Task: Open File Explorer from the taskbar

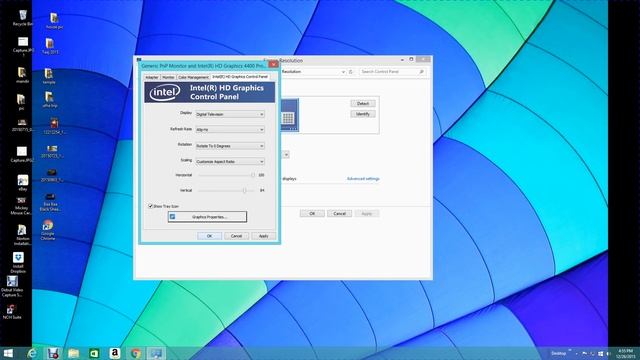Action: 73,353
